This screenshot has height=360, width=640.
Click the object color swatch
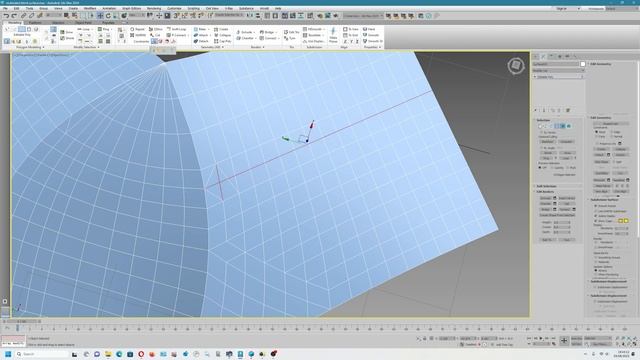click(x=583, y=64)
